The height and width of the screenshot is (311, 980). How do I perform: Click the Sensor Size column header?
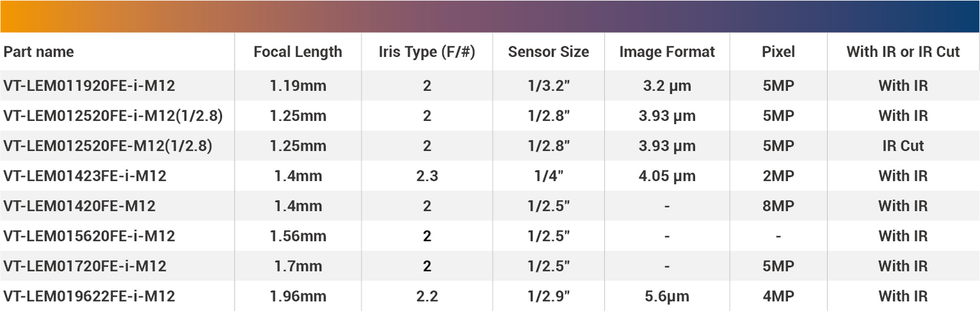(548, 52)
